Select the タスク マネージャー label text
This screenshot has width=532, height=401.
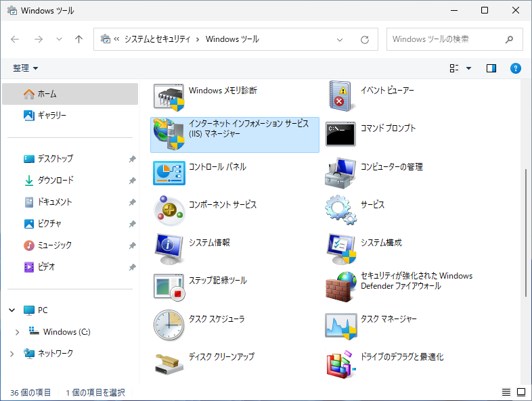click(x=389, y=319)
